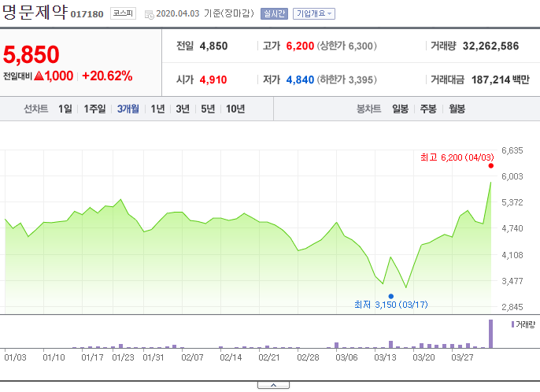540x392 pixels.
Task: Click the 6,003 price axis label
Action: 512,176
